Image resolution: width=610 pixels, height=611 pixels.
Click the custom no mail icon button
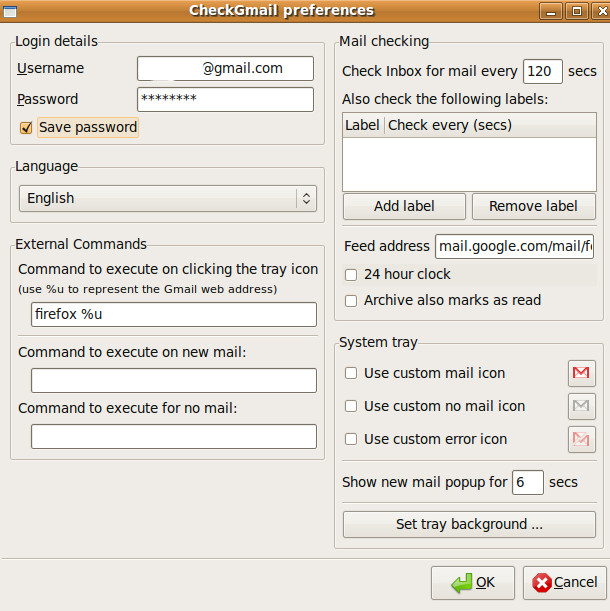[x=582, y=406]
